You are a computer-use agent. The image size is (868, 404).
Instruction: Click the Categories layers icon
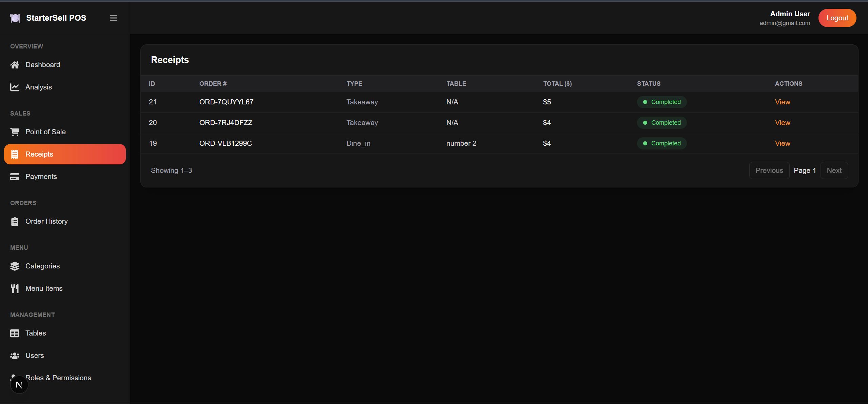15,266
